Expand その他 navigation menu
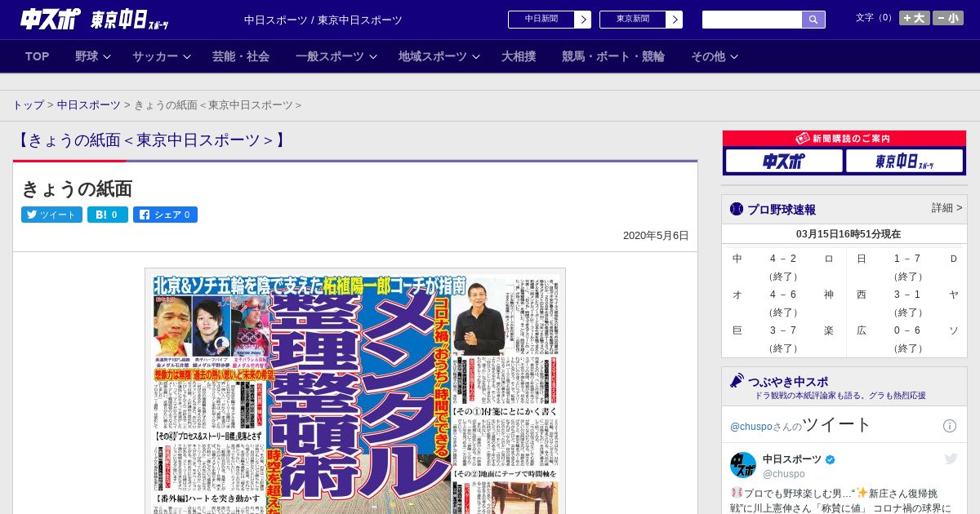The image size is (980, 514). click(x=715, y=56)
